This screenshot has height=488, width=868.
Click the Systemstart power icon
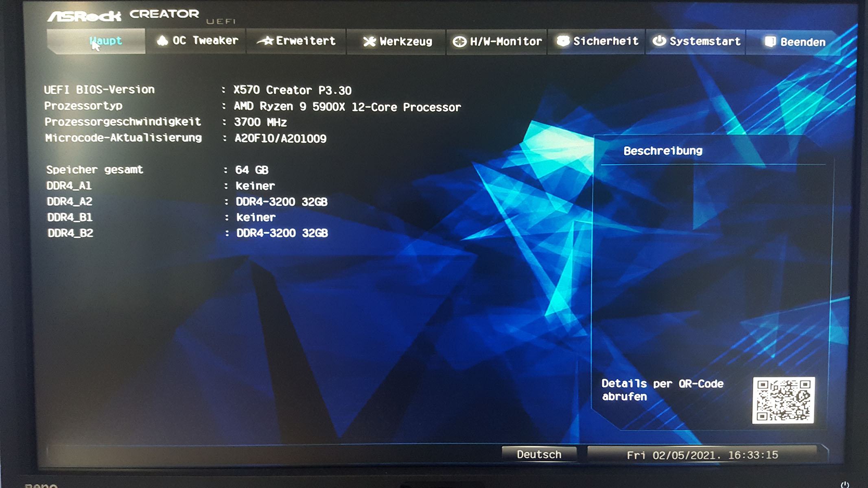(x=659, y=41)
